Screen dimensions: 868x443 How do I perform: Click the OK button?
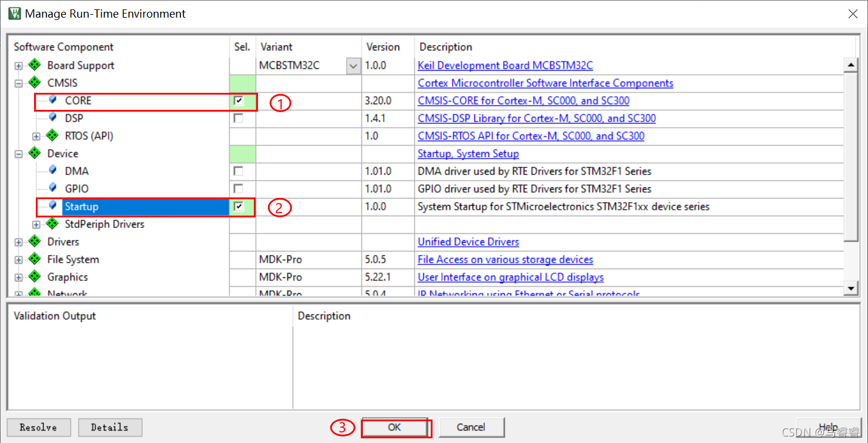394,427
